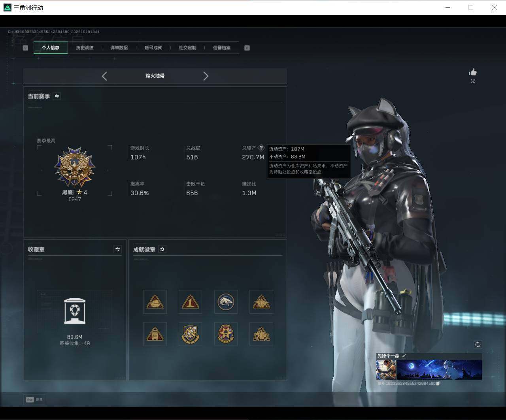Select the bird nest with eggs triangle badge

tap(155, 302)
